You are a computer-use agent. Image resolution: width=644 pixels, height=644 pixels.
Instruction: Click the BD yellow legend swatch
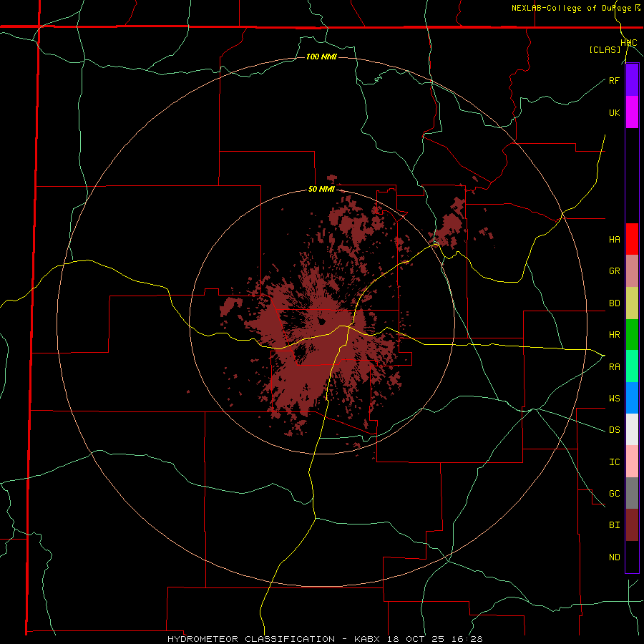[632, 303]
